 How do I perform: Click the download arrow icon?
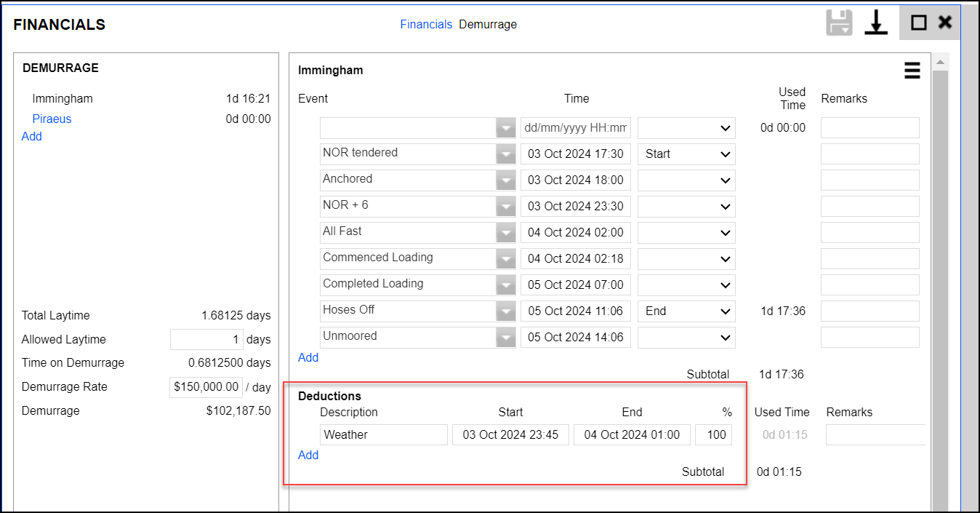point(876,23)
